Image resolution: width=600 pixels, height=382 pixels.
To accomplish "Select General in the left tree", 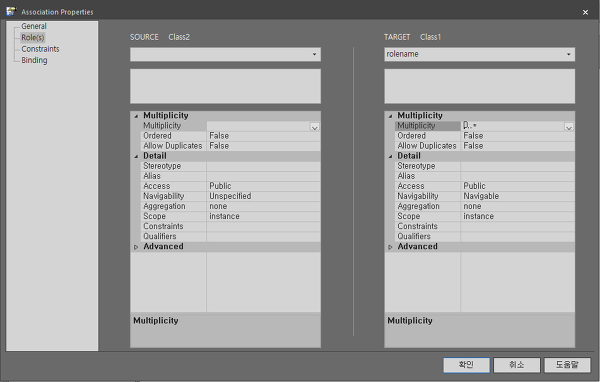I will (x=34, y=26).
